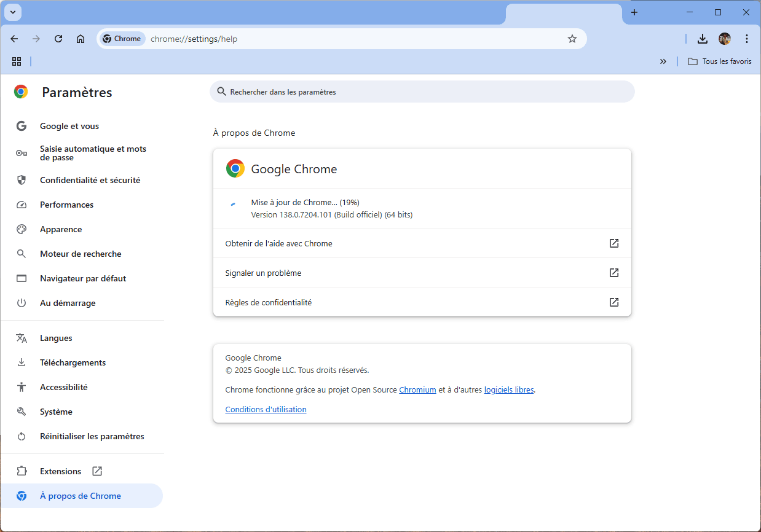Click the browser Back arrow
Screen dimensions: 761x532
coord(14,39)
